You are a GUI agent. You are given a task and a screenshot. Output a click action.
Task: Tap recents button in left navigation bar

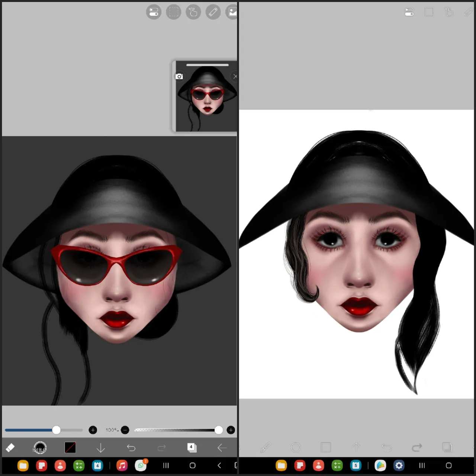(x=166, y=465)
